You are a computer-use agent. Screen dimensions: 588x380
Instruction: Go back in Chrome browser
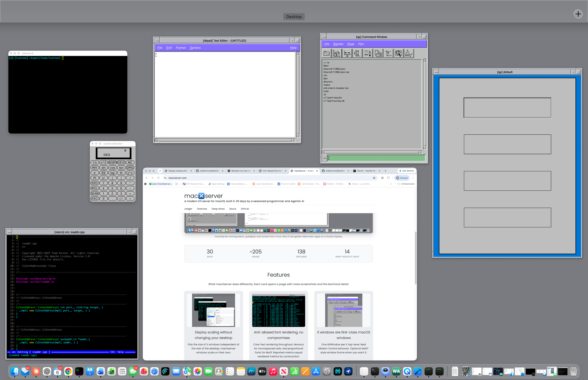tap(147, 178)
